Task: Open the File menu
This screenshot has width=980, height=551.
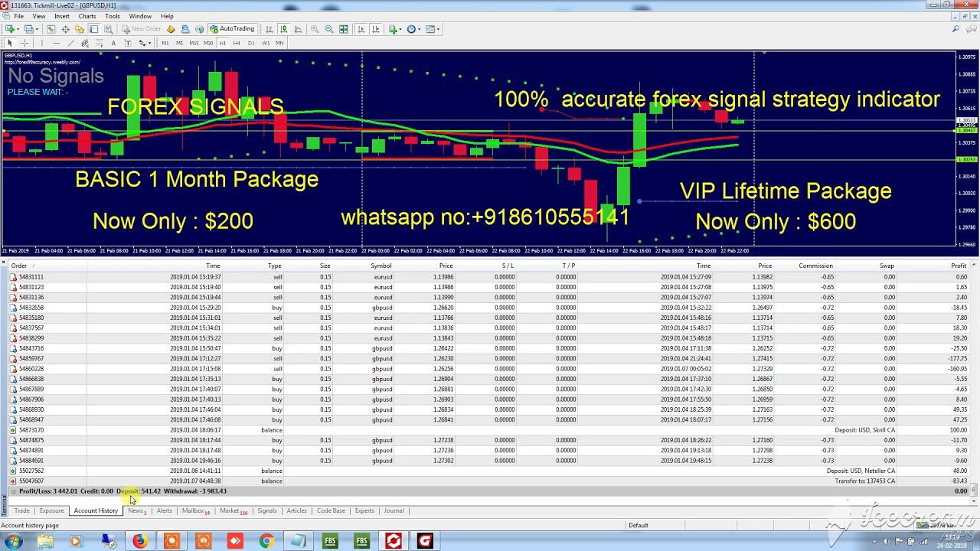Action: click(18, 16)
